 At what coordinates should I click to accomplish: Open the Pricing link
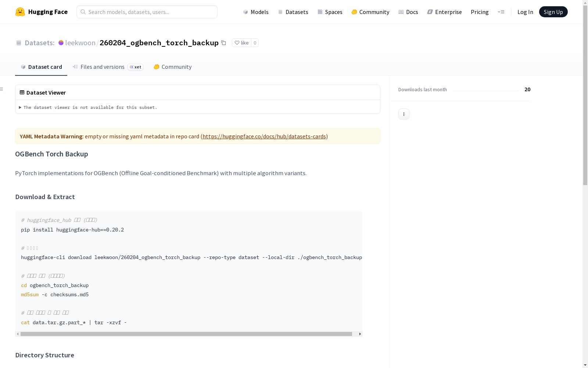tap(480, 12)
